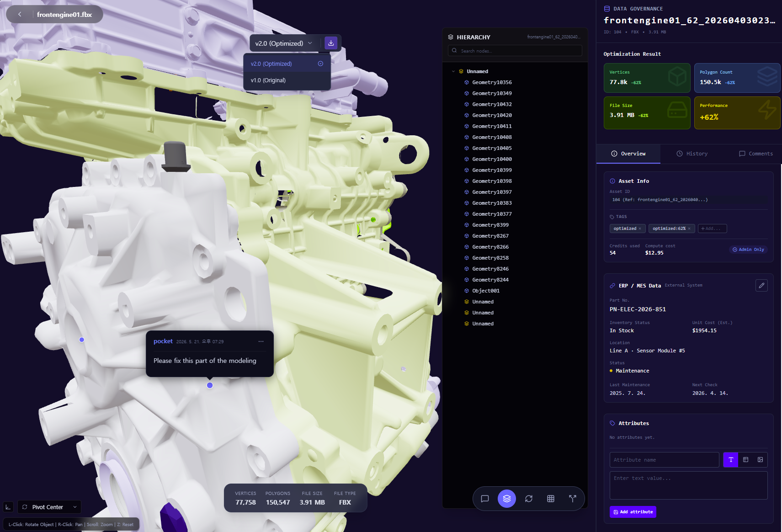Image resolution: width=782 pixels, height=532 pixels.
Task: Toggle the hierarchy layers icon in bottom toolbar
Action: [x=507, y=499]
